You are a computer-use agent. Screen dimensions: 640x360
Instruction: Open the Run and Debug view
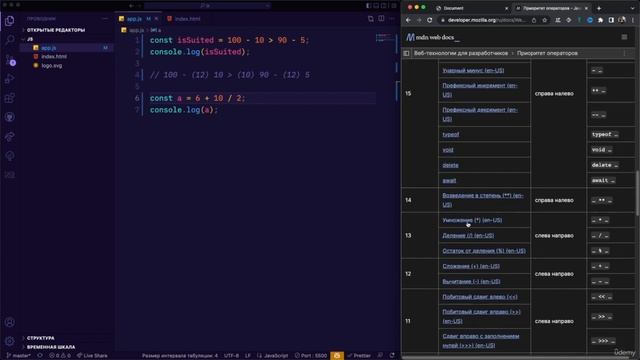pyautogui.click(x=9, y=78)
